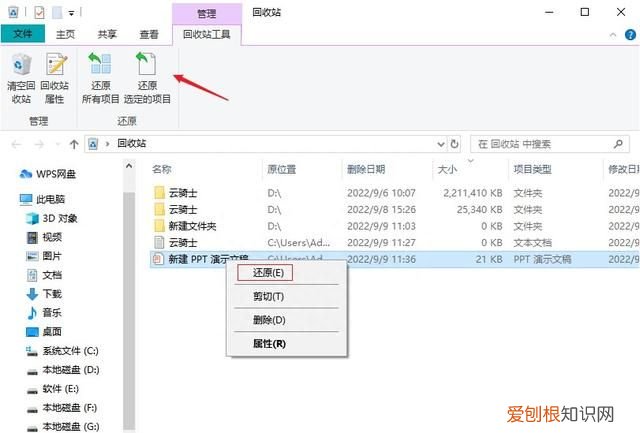Click the Recycle Bin icon in title bar
640x433 pixels.
[x=13, y=12]
